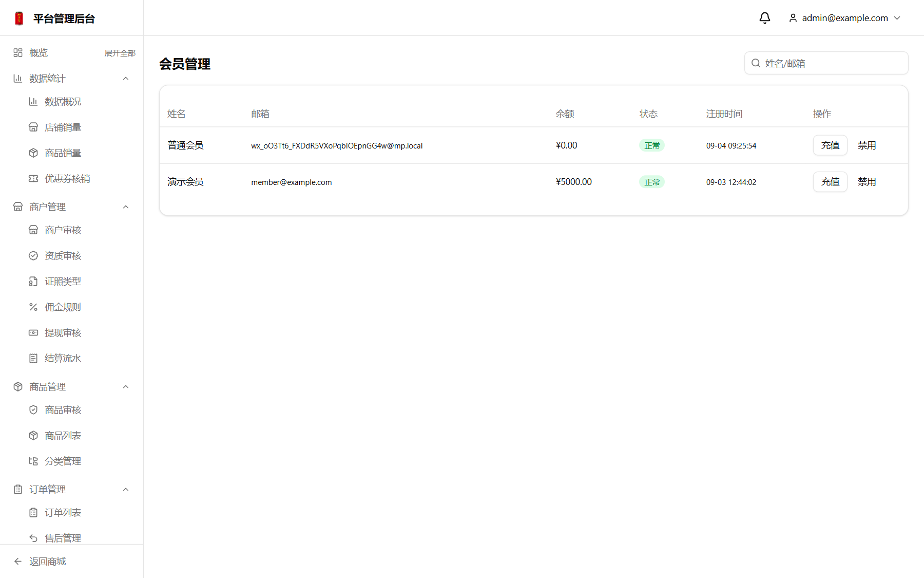Select the 店铺销量 store icon
Viewport: 924px width, 578px height.
click(33, 127)
